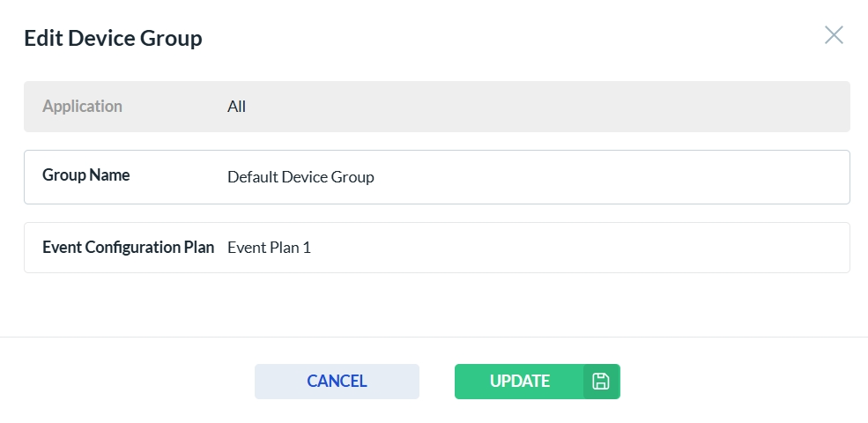Viewport: 868px width, 423px height.
Task: Click blank space between CANCEL and UPDATE
Action: [437, 382]
